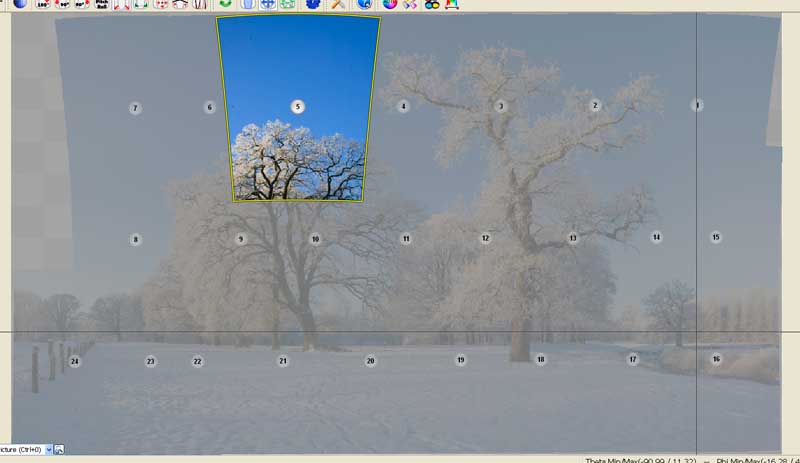Click the green circular arrow icon

pos(225,4)
